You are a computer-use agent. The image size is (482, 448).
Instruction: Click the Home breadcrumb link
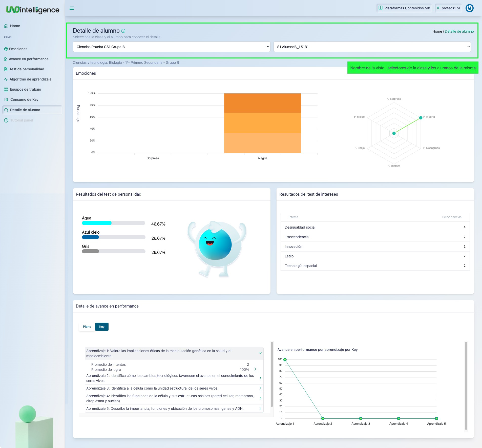[437, 31]
